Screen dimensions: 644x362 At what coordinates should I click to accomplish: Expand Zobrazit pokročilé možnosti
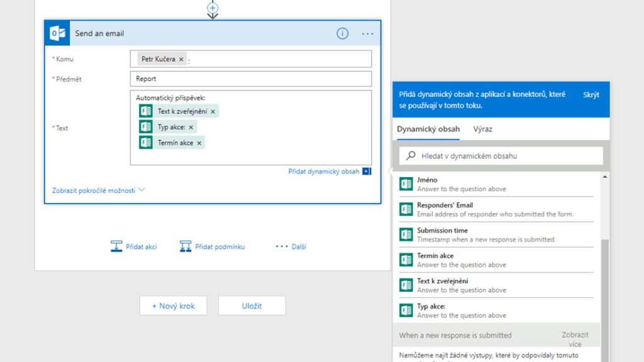(99, 190)
